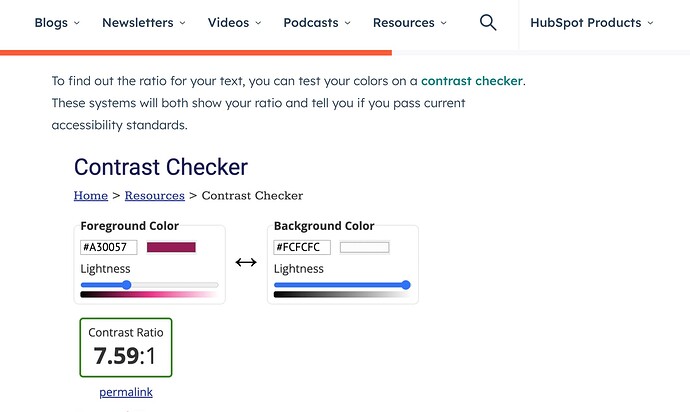Expand the Blogs dropdown chevron

point(77,23)
